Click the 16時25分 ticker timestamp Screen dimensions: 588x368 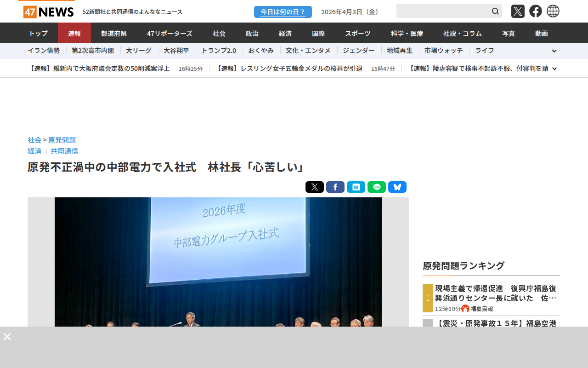(191, 69)
